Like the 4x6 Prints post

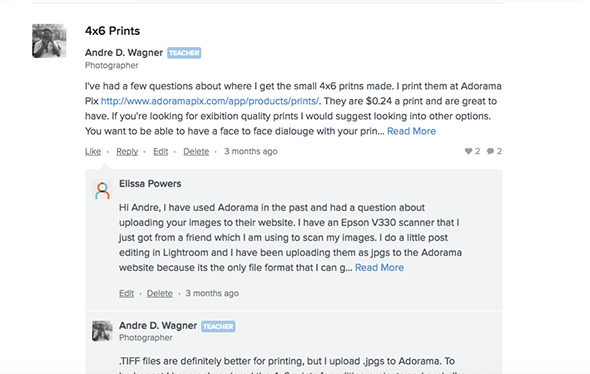93,151
